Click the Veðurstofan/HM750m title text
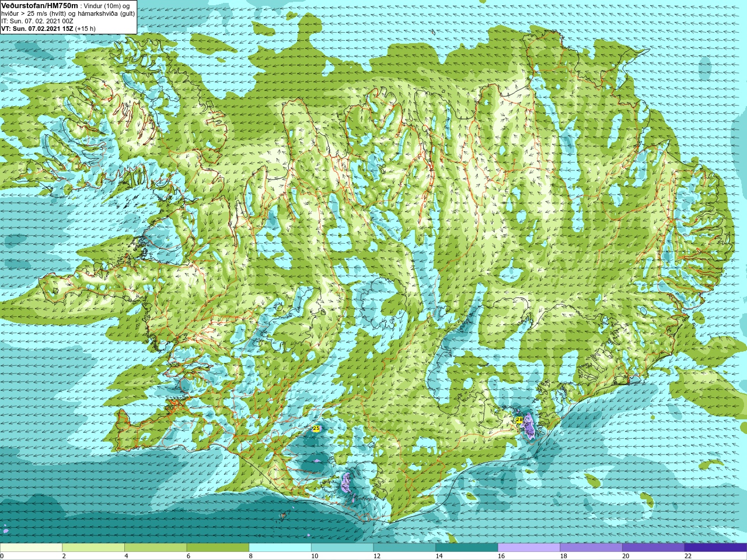This screenshot has height=560, width=747. 39,5
